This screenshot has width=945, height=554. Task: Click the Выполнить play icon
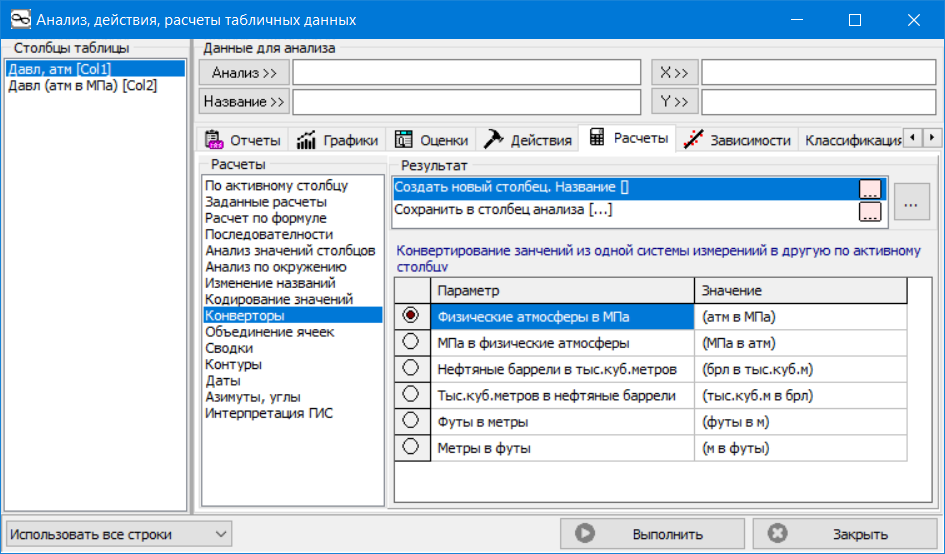586,533
